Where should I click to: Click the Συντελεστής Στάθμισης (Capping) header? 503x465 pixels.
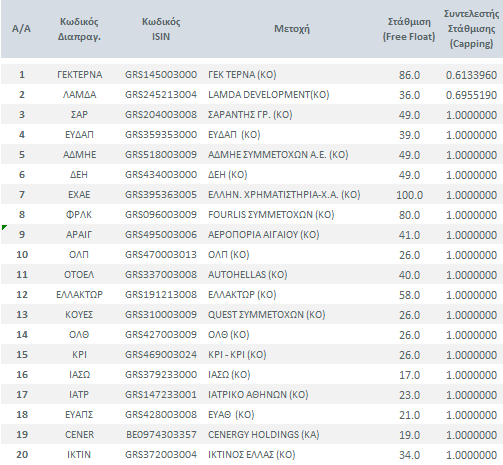coord(471,29)
